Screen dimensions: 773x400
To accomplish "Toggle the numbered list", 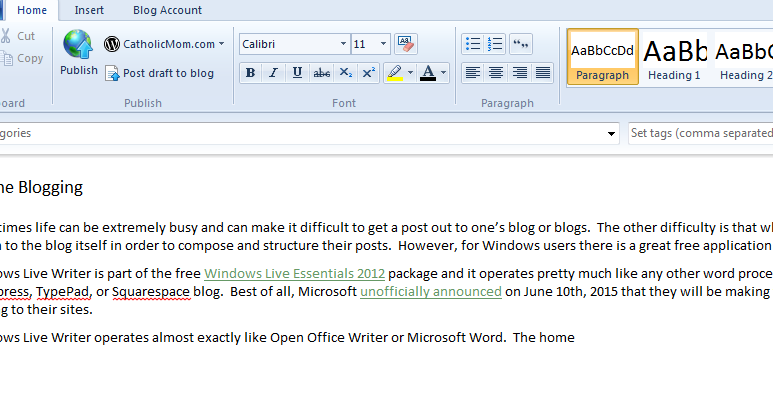I will coord(495,44).
